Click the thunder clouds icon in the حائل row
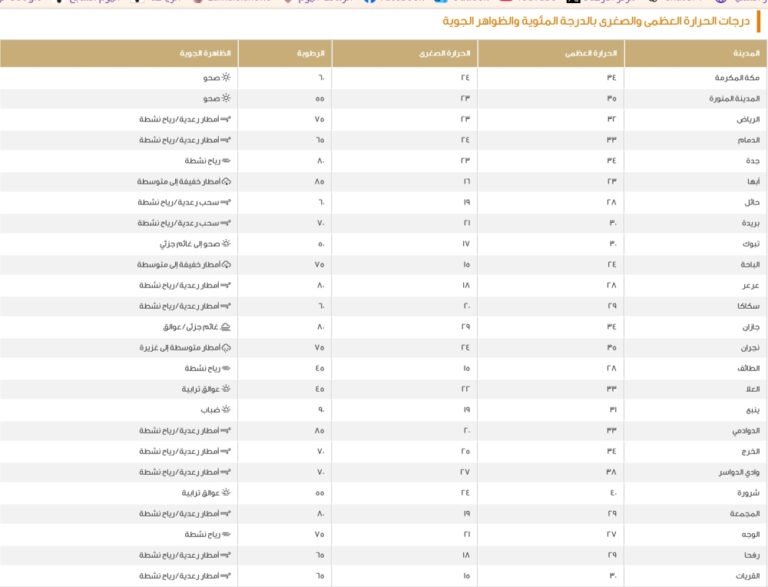The width and height of the screenshot is (768, 587). [225, 202]
